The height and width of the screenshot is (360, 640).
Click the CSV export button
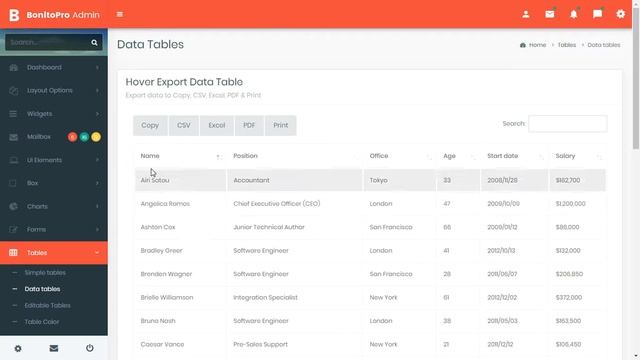click(184, 125)
